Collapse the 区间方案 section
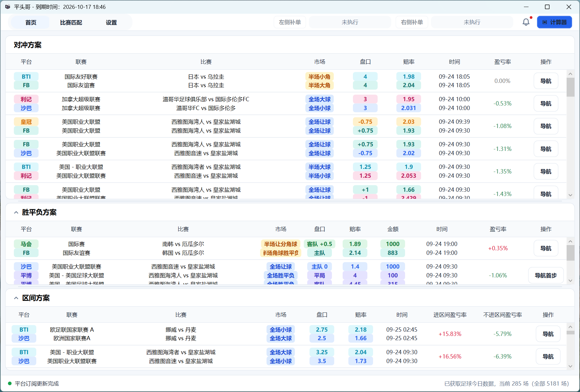Viewport: 580px width, 392px height. click(16, 298)
